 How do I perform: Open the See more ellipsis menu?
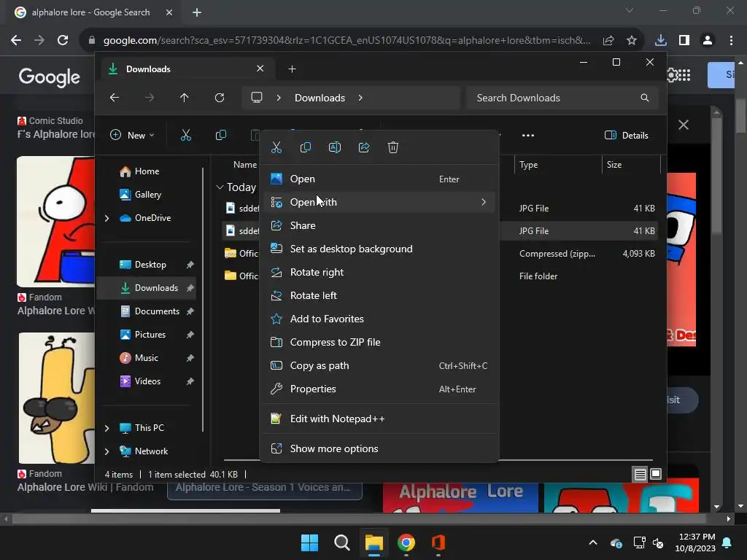tap(528, 135)
